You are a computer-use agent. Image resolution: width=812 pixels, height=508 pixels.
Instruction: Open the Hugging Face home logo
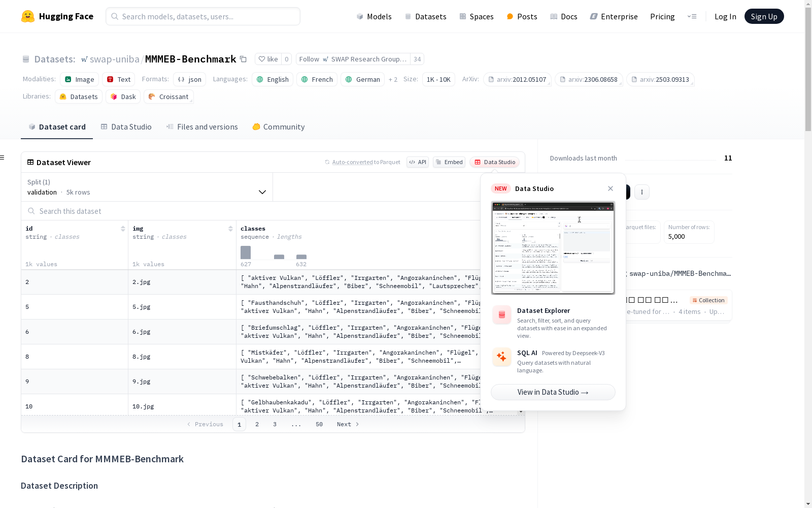(x=57, y=16)
